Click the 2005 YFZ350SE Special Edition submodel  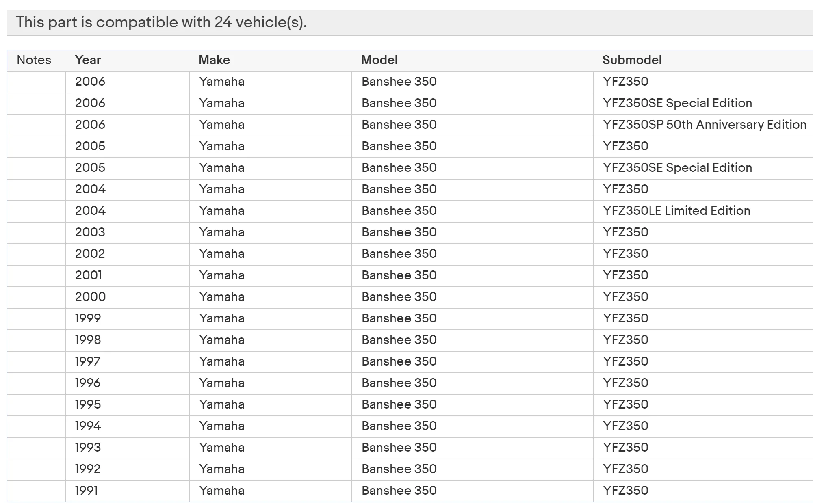tap(677, 168)
